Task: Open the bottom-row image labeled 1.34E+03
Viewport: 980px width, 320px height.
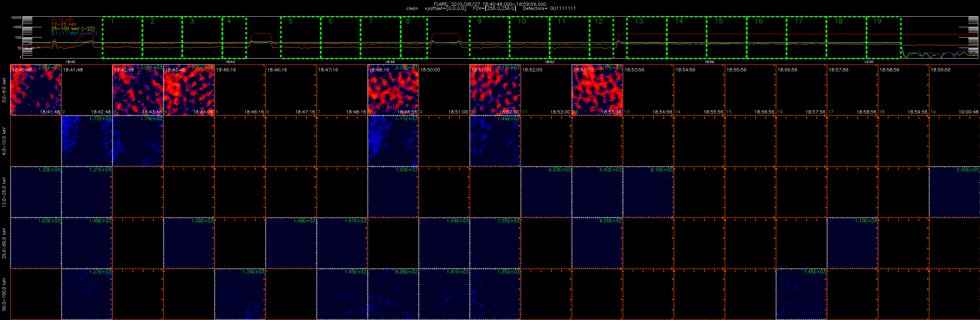Action: tap(240, 294)
